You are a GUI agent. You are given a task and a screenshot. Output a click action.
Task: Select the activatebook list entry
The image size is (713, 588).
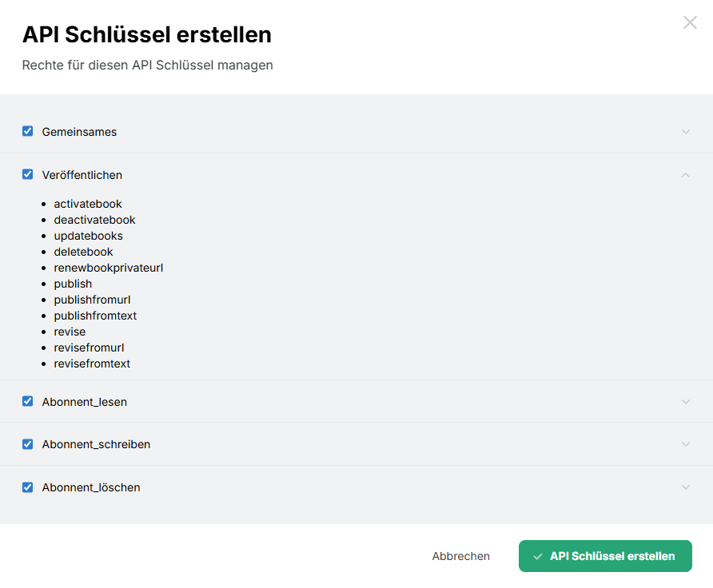88,204
